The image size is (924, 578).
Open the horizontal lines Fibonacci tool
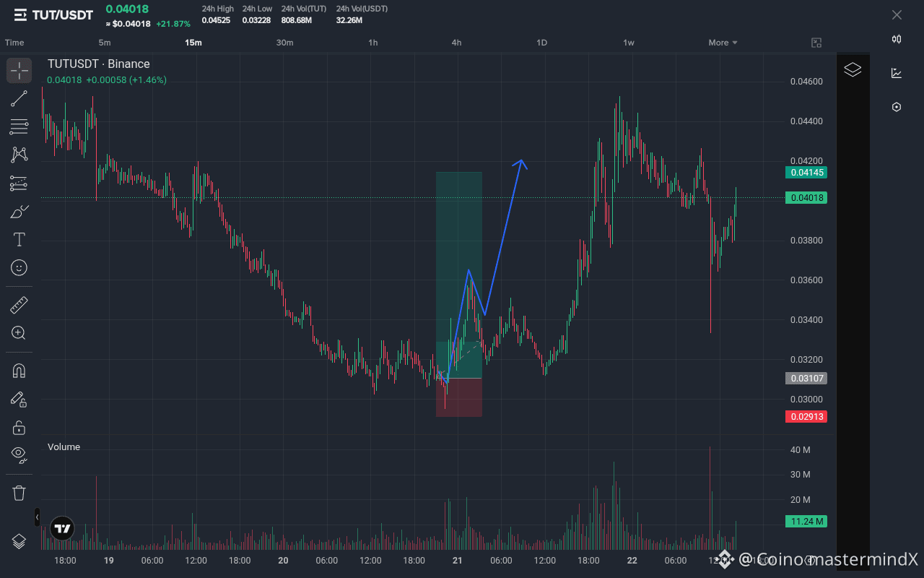(19, 127)
